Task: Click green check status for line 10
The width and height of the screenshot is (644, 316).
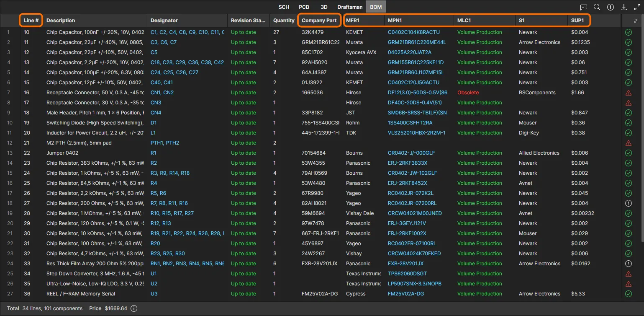Action: tap(628, 32)
